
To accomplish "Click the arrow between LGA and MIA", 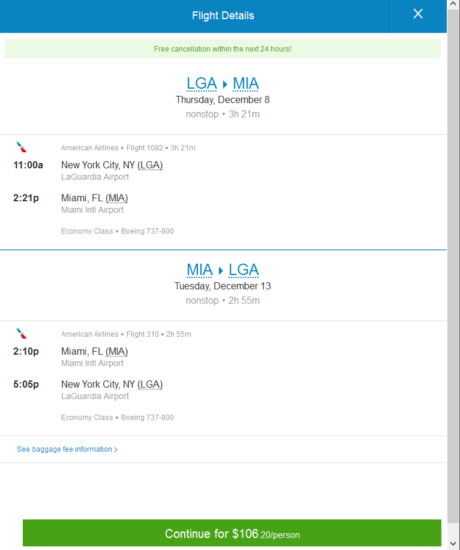I will (225, 84).
